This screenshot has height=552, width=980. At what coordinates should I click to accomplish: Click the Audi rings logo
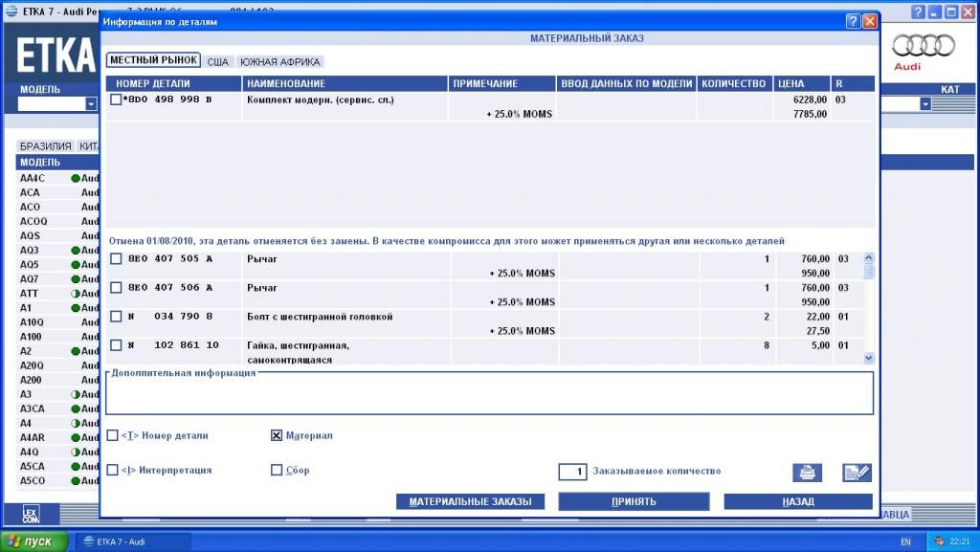coord(924,46)
